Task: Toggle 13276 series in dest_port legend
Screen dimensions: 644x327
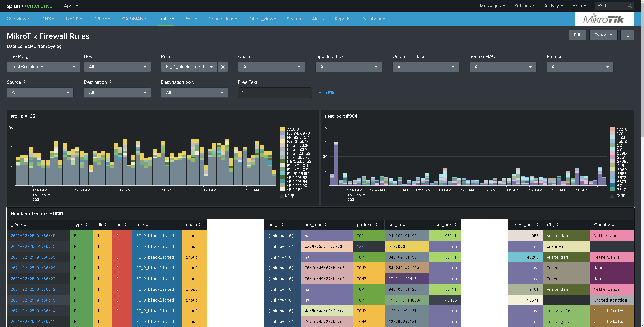Action: point(619,129)
